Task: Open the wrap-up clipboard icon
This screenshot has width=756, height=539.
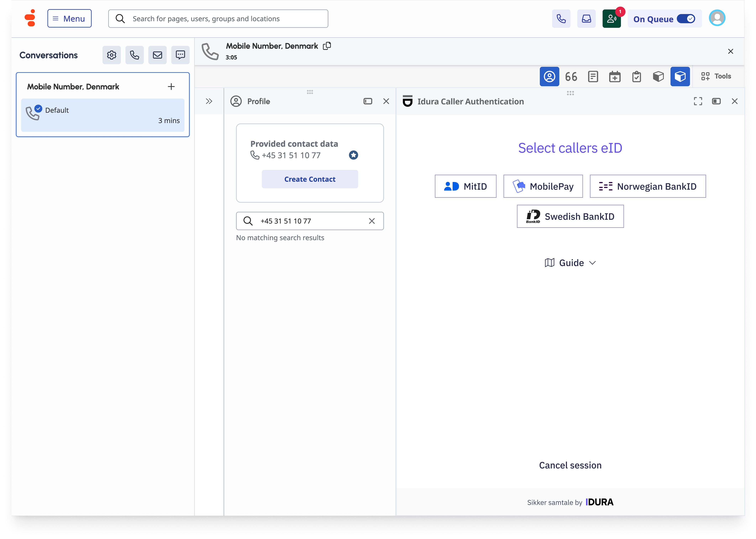Action: click(x=636, y=77)
